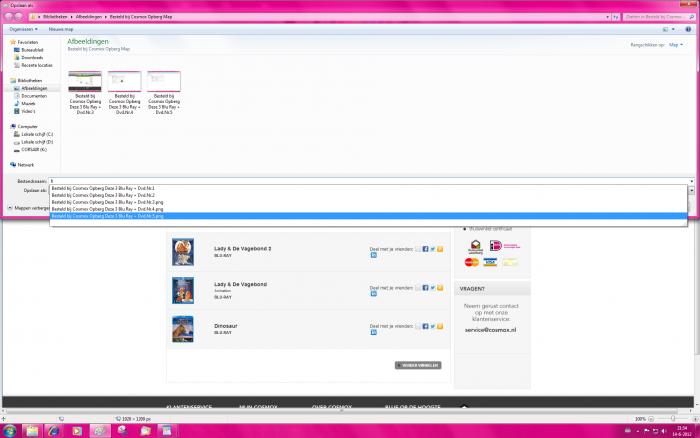Go back in the save dialog
The image size is (700, 438).
point(8,17)
